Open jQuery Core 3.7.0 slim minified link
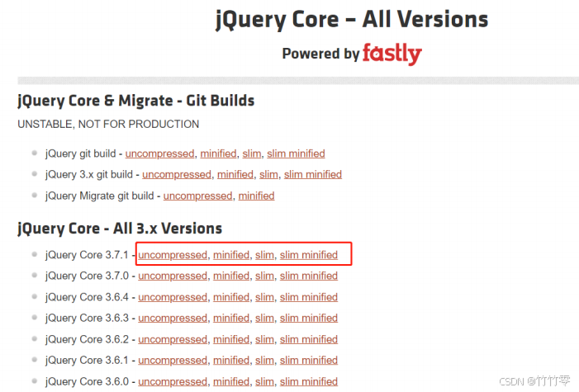The height and width of the screenshot is (392, 579). [x=309, y=276]
